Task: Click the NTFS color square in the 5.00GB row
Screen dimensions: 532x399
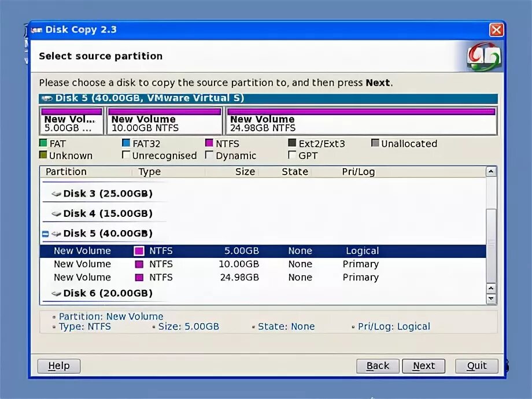Action: click(x=139, y=251)
